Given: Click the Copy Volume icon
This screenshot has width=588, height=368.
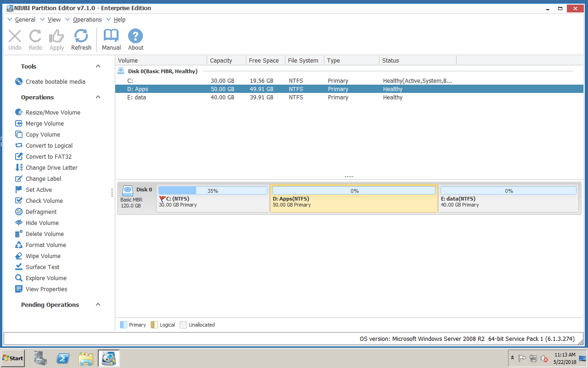Looking at the screenshot, I should click(x=19, y=134).
